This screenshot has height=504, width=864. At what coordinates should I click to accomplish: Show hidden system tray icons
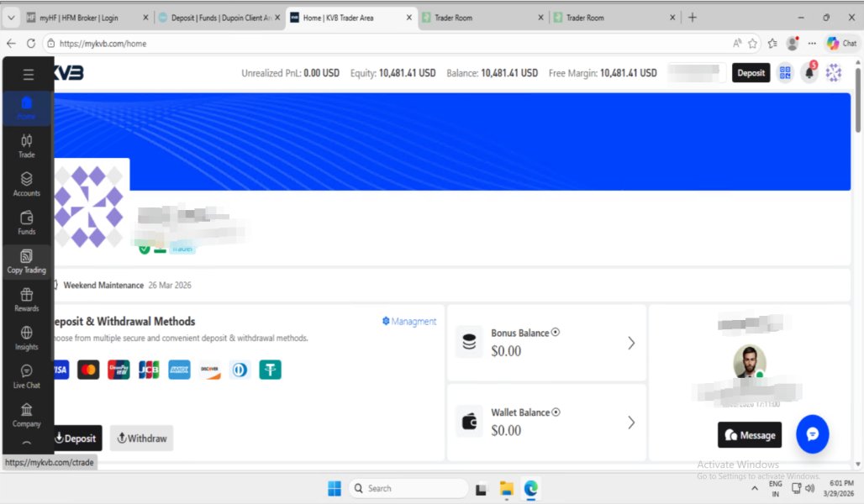755,489
